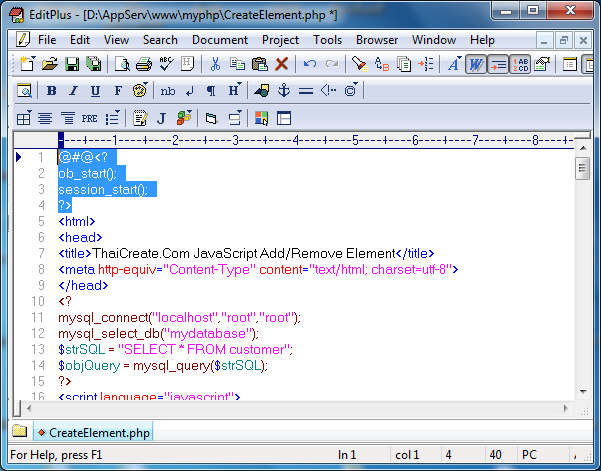Open special character © dropdown
The width and height of the screenshot is (601, 471).
tap(351, 91)
